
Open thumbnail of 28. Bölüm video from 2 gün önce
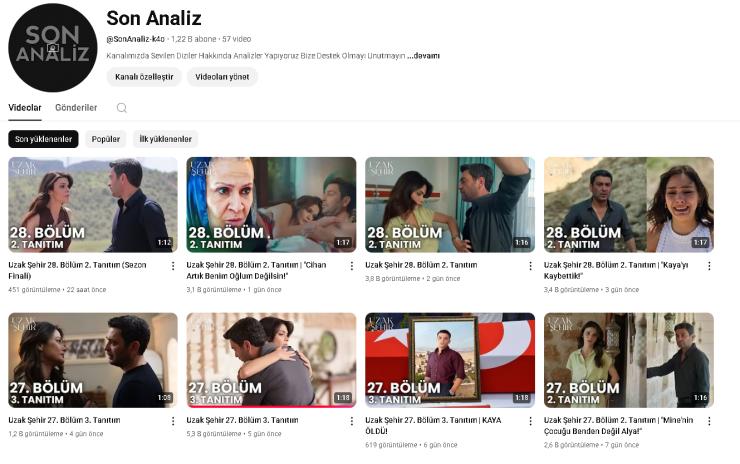450,205
